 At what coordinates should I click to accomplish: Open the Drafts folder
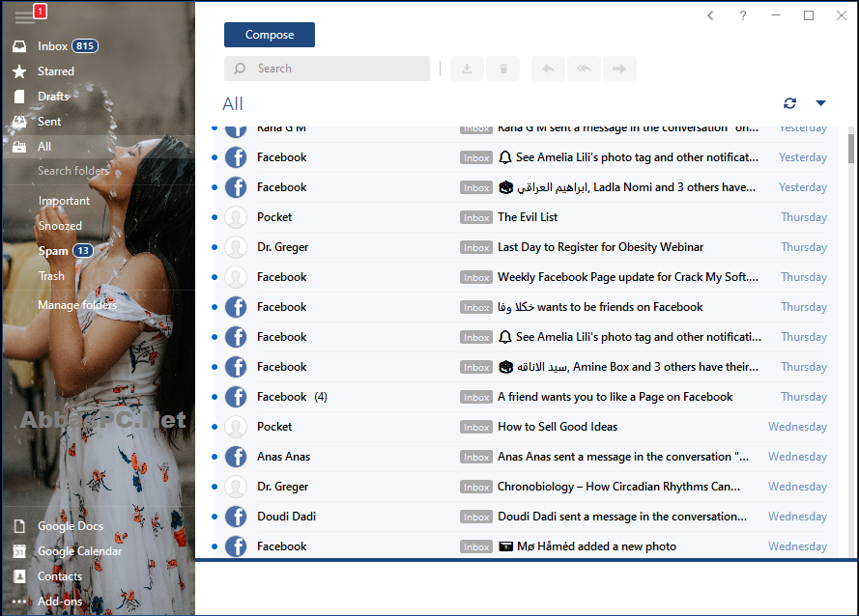(x=99, y=97)
